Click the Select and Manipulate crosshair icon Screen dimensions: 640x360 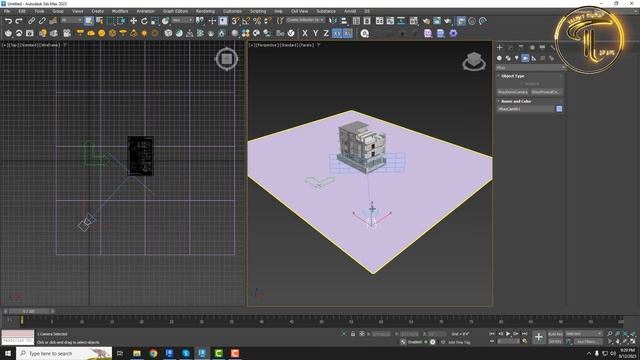(212, 21)
